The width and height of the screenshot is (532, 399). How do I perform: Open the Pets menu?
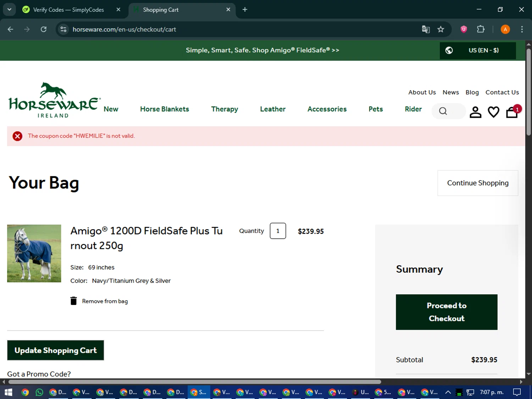point(376,109)
